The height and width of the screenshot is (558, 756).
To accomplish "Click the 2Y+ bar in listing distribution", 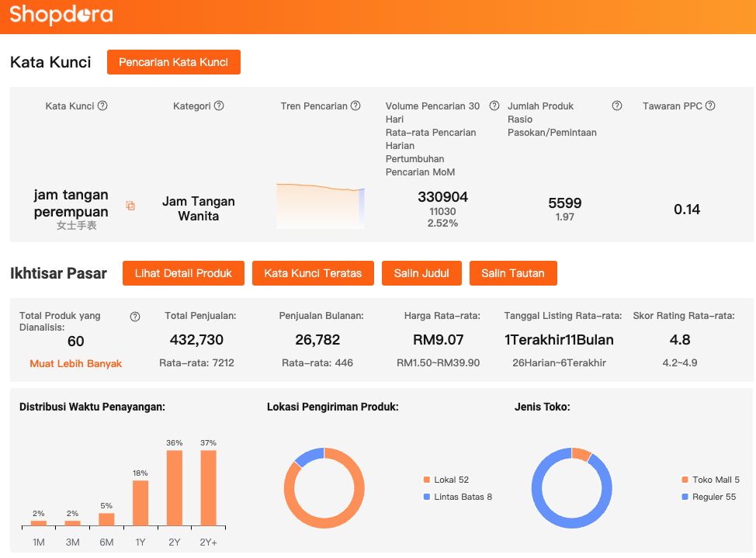I will point(209,487).
